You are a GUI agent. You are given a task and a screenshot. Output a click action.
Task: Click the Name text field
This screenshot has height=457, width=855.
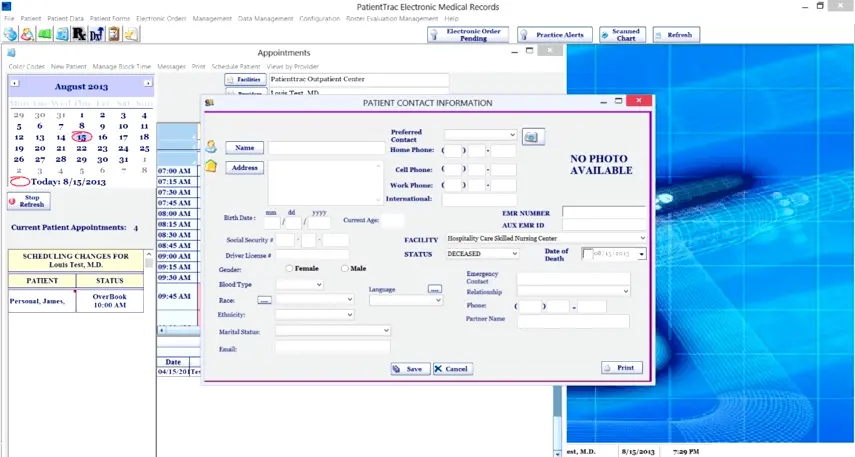[x=326, y=148]
